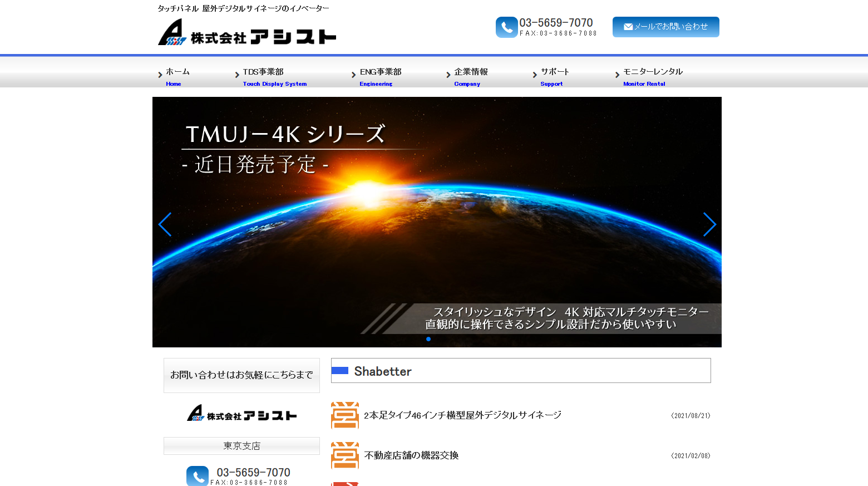Image resolution: width=868 pixels, height=486 pixels.
Task: Click the slider pagination dot below the banner
Action: pos(428,338)
